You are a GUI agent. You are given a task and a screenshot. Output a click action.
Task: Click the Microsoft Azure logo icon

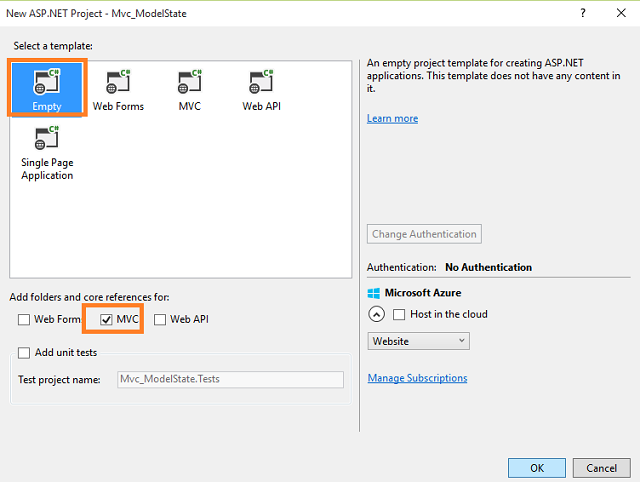(x=373, y=293)
